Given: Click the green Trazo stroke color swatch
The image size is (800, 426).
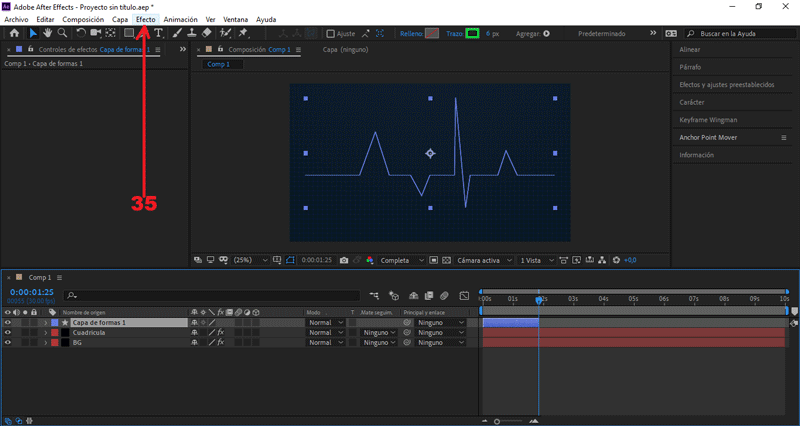Looking at the screenshot, I should [x=472, y=34].
